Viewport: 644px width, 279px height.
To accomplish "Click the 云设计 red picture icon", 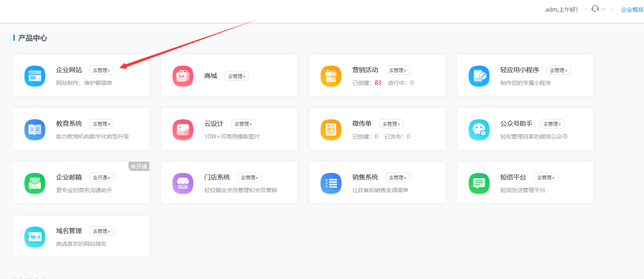I will [183, 130].
